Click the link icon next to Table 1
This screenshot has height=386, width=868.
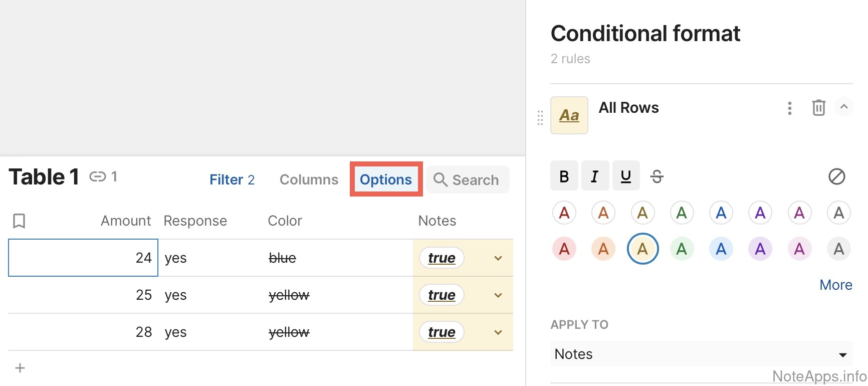point(98,176)
